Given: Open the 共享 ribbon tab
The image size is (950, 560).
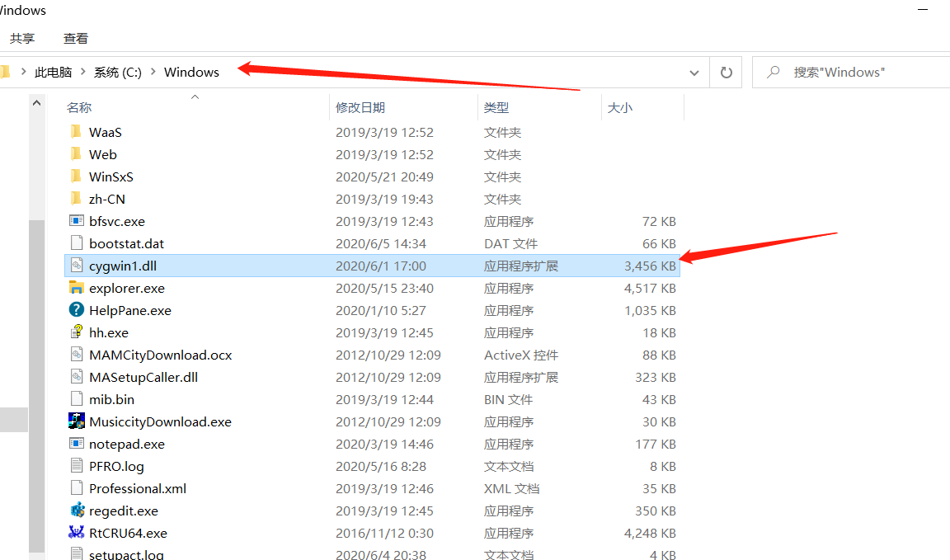Looking at the screenshot, I should (x=21, y=38).
